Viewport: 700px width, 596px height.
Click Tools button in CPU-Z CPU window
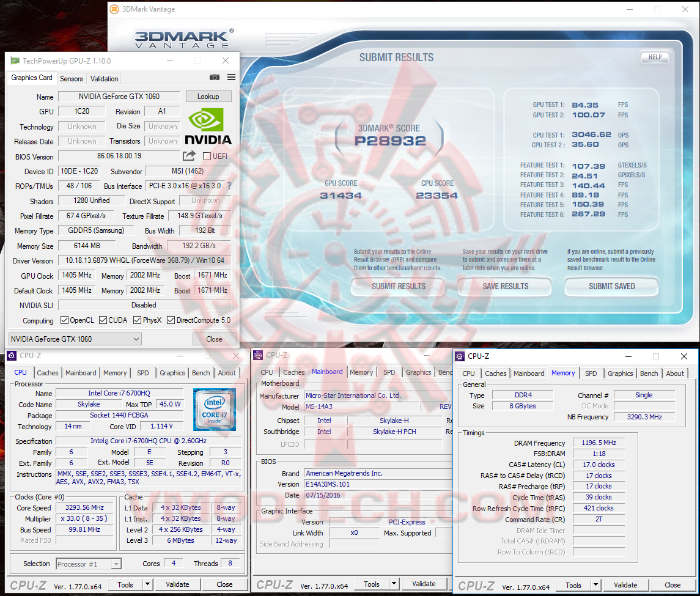[125, 584]
